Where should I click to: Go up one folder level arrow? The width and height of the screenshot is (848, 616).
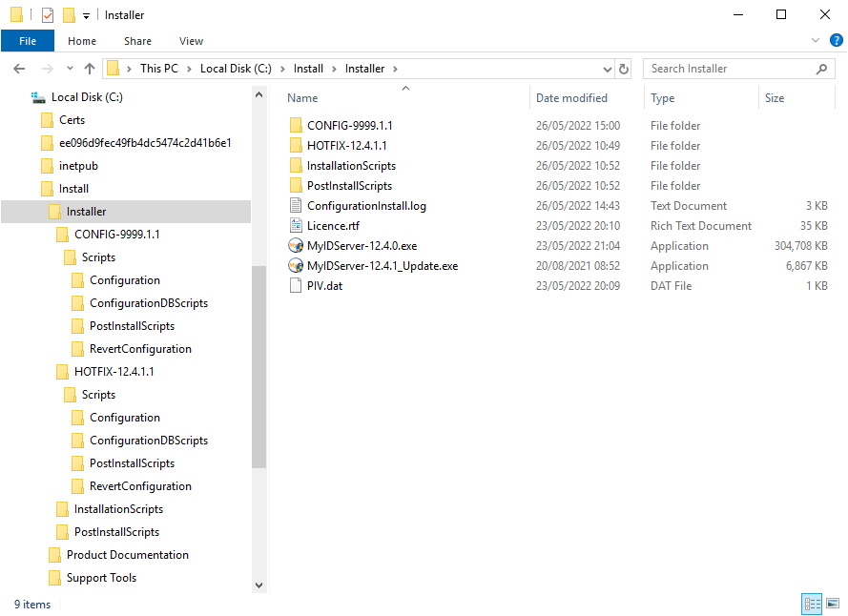pos(90,69)
